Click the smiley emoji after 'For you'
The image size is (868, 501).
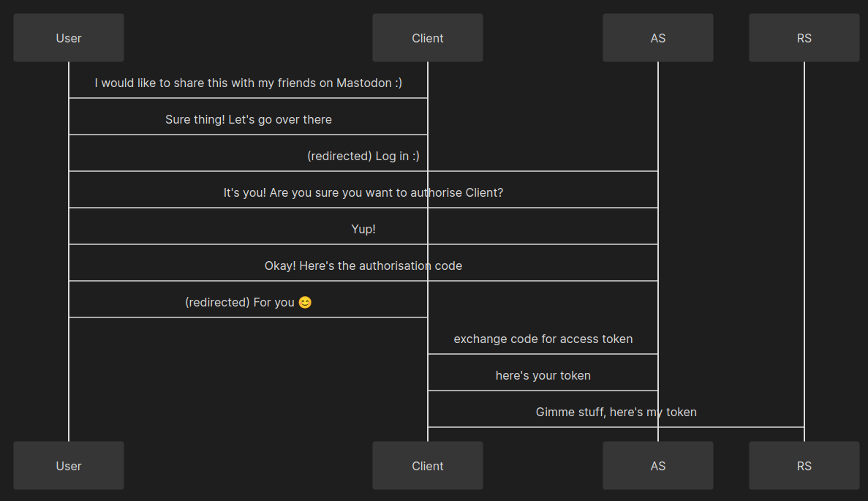coord(305,303)
